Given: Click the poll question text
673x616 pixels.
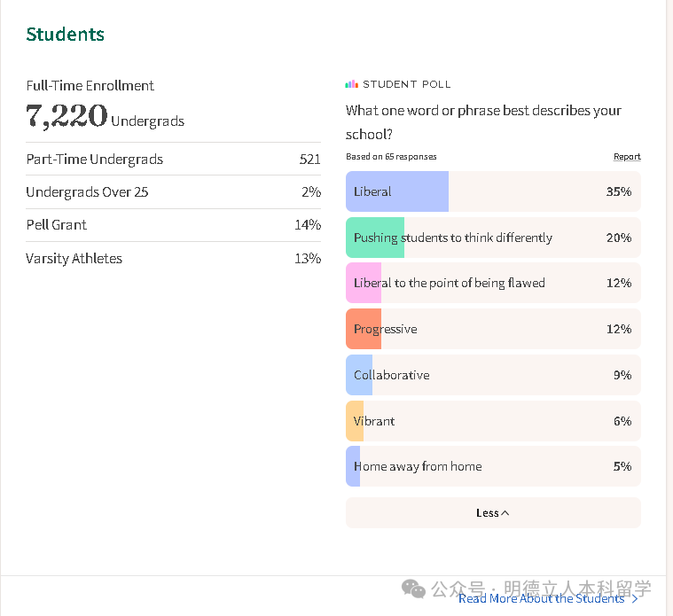Looking at the screenshot, I should [x=483, y=122].
